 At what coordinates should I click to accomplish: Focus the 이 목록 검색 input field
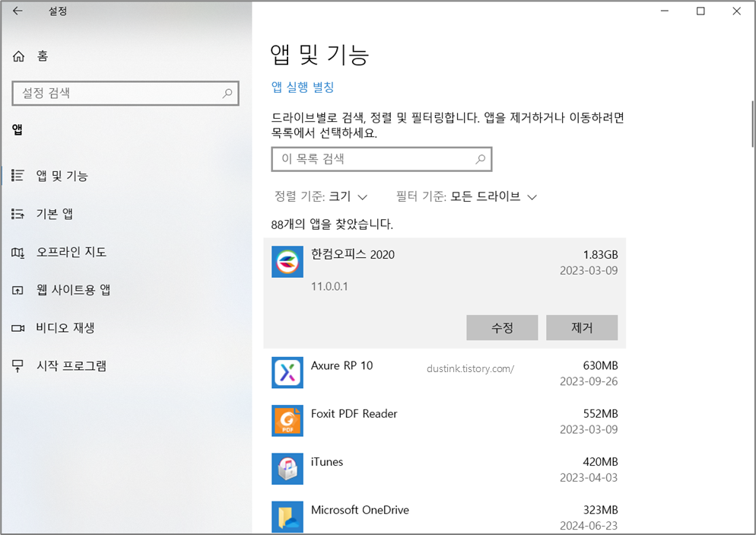point(381,159)
